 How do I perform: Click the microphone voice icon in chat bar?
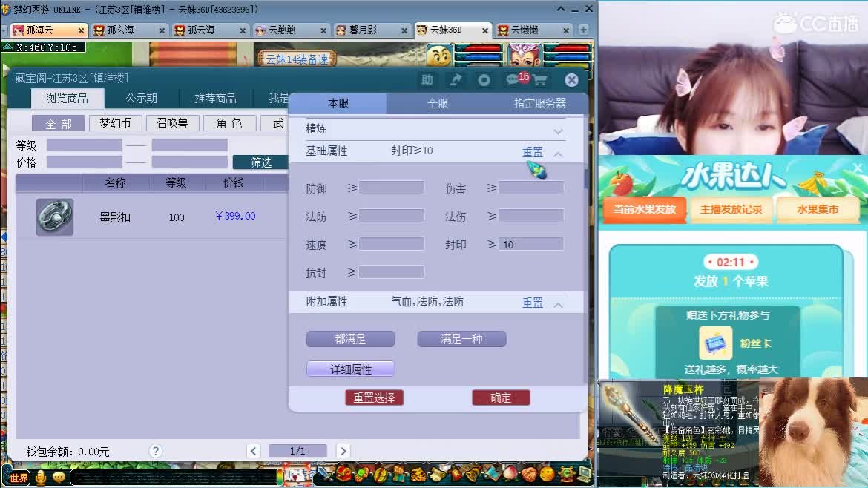pyautogui.click(x=40, y=477)
